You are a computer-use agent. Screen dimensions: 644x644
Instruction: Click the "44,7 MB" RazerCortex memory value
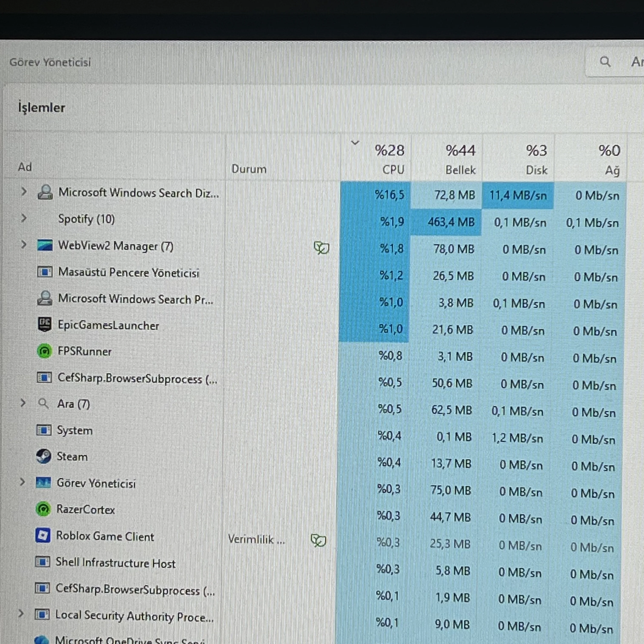point(450,517)
